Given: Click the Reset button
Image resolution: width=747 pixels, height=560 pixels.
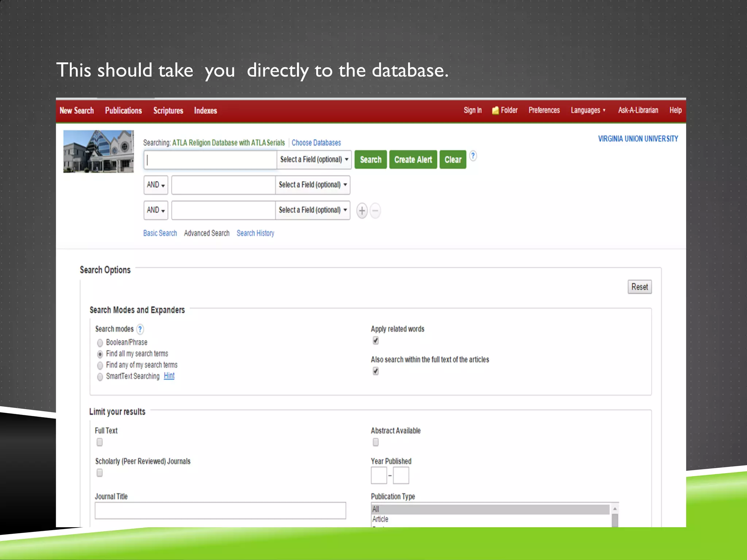Looking at the screenshot, I should [x=639, y=287].
